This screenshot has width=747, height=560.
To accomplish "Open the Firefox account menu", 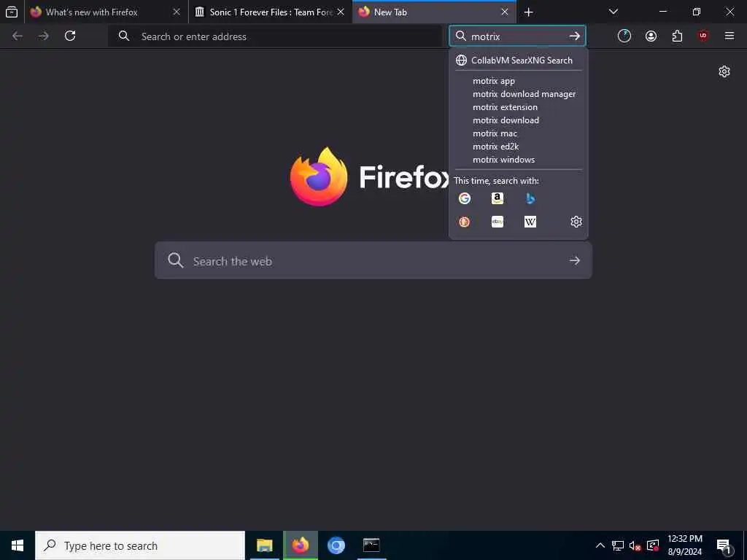I will click(651, 36).
